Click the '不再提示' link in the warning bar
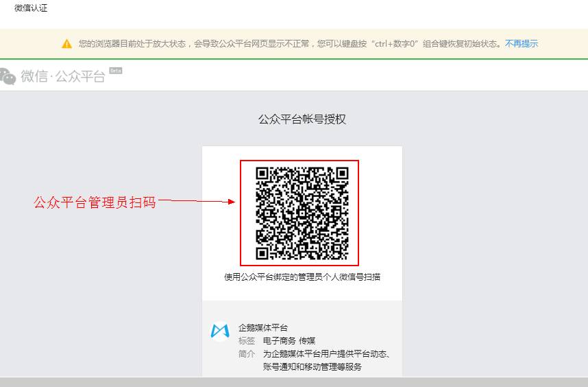Viewport: 588px width, 387px height. 522,43
